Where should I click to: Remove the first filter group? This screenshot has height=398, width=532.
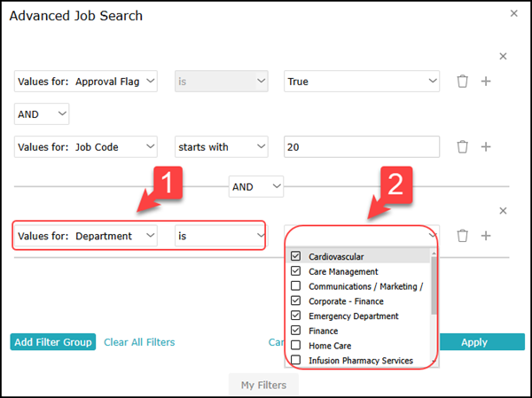(503, 57)
